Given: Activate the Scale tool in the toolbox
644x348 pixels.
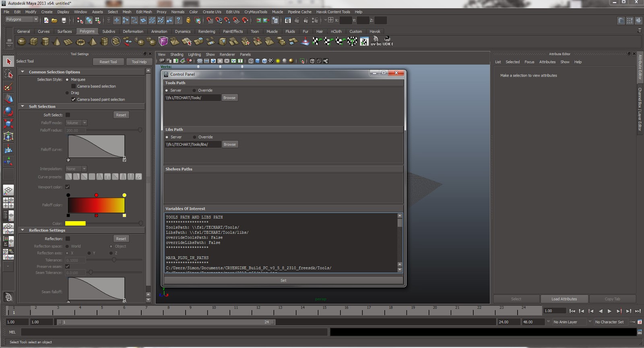Looking at the screenshot, I should pos(8,124).
